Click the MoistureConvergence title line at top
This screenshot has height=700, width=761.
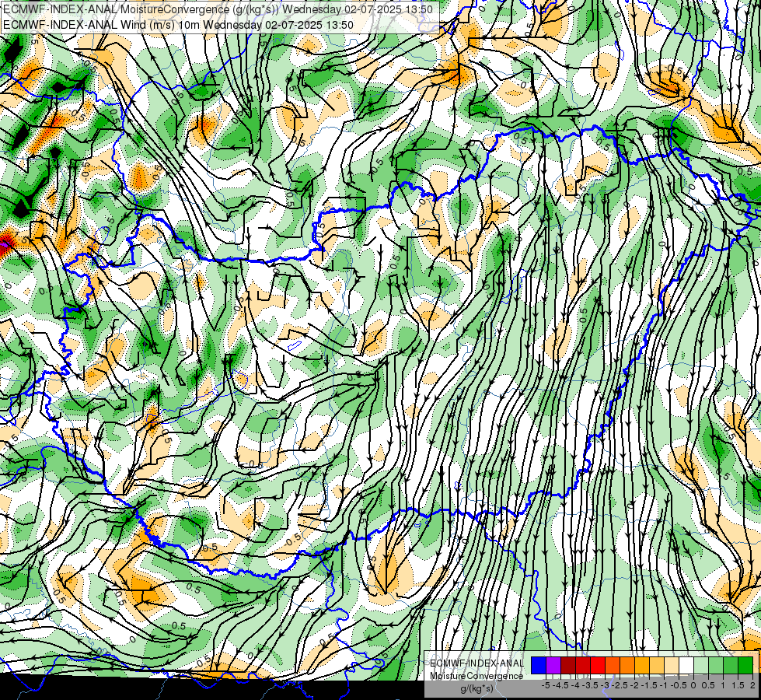tap(218, 9)
